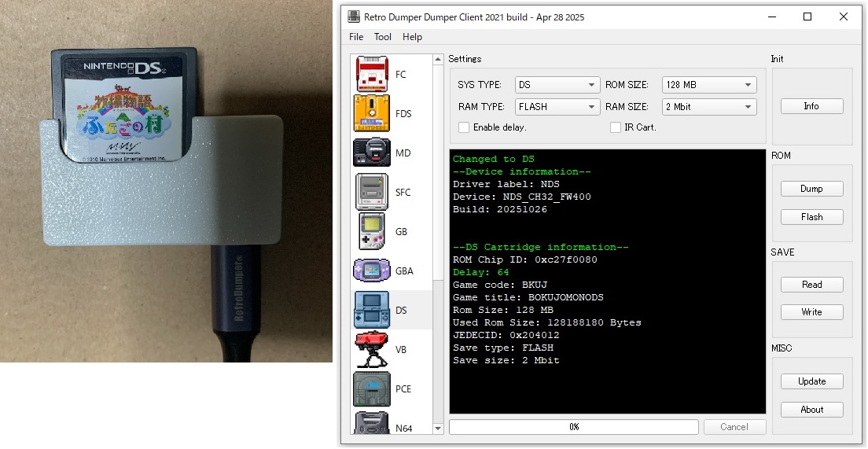Choose the MD Mega Drive console icon
This screenshot has height=449, width=868.
pyautogui.click(x=371, y=153)
